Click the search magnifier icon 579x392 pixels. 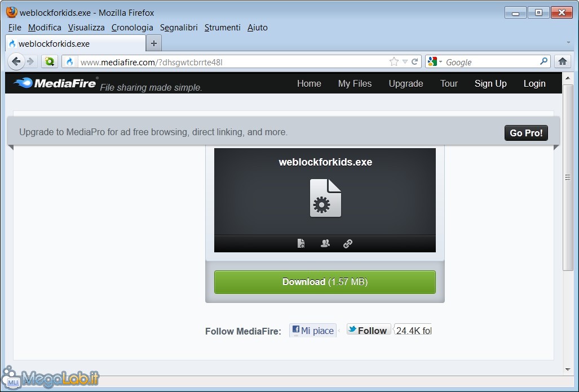[543, 61]
